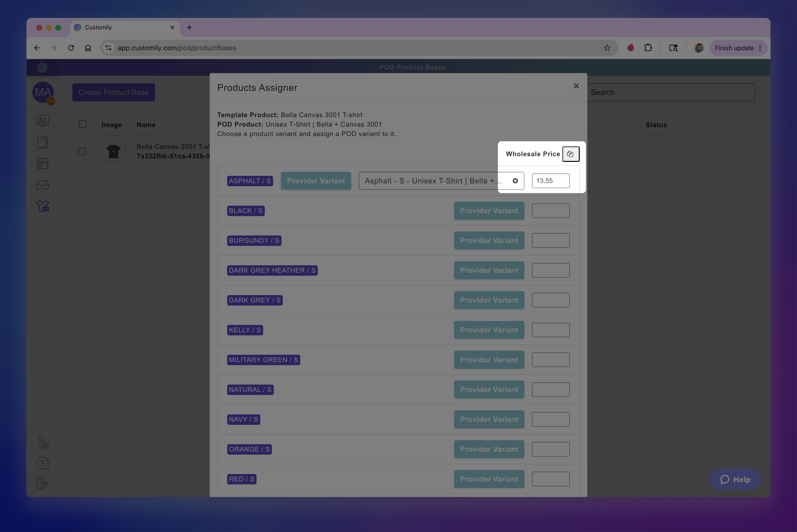Open the POD t-shirt sidebar icon
Image resolution: width=797 pixels, height=532 pixels.
click(x=43, y=206)
